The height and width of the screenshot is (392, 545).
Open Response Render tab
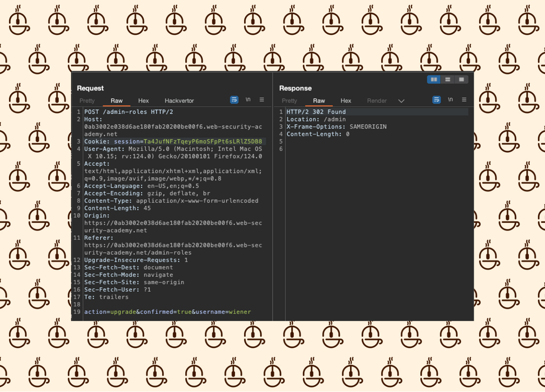point(377,101)
